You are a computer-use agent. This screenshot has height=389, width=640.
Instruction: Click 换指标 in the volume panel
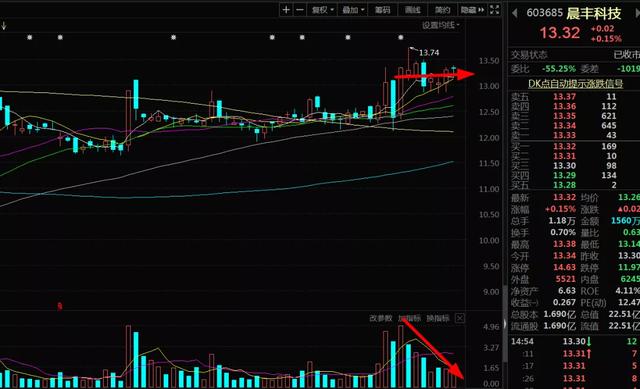point(438,318)
